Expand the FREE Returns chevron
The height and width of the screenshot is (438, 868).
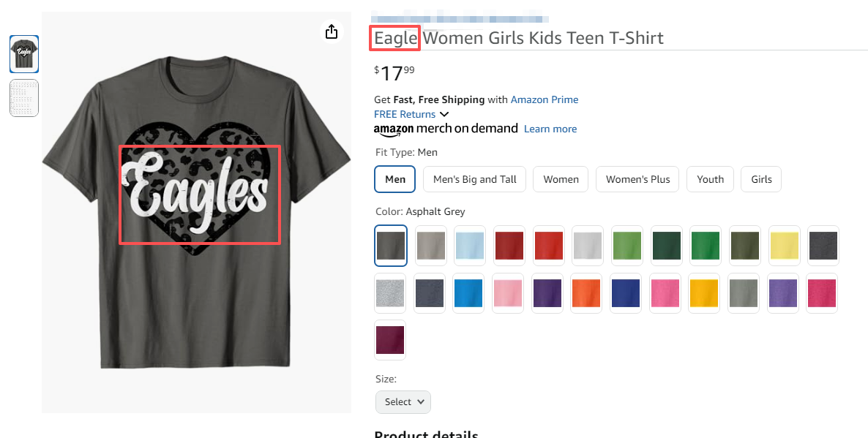tap(444, 114)
